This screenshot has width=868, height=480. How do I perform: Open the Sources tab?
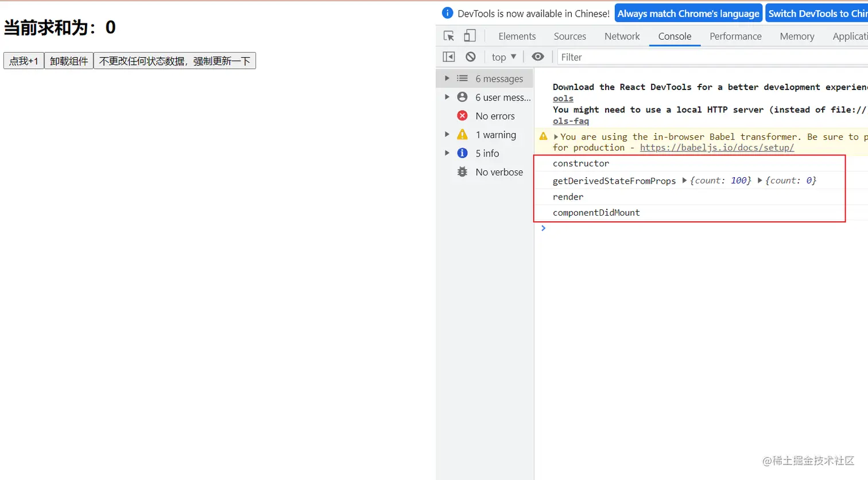pyautogui.click(x=569, y=36)
